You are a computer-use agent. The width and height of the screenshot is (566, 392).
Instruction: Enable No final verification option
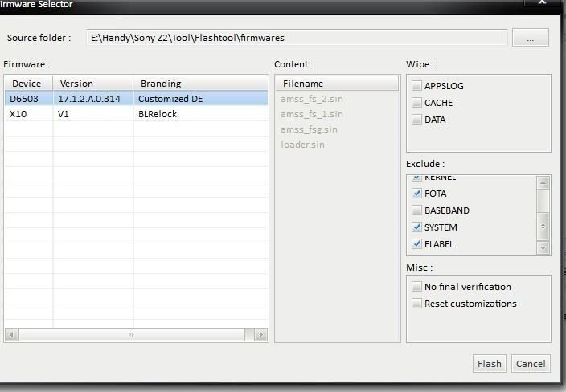tap(416, 287)
